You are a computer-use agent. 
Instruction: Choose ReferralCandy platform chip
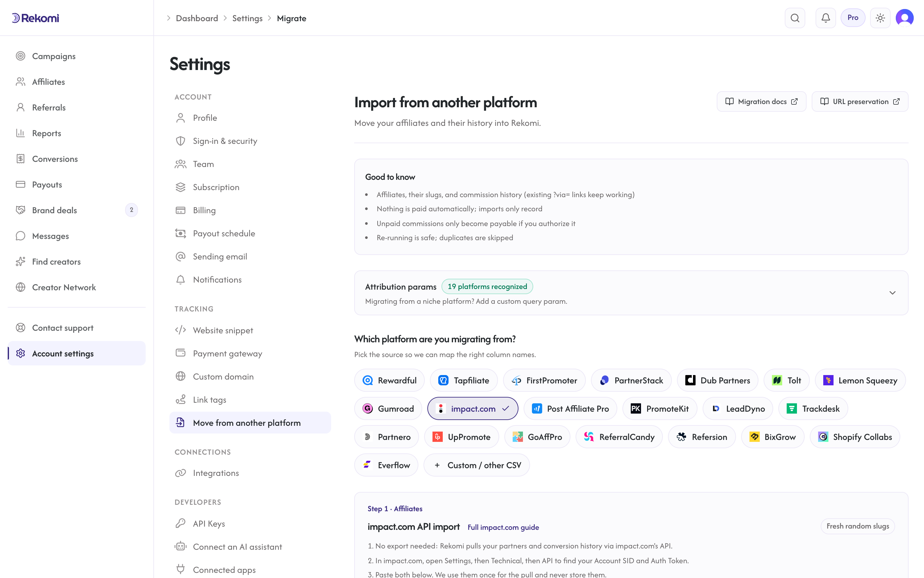[x=619, y=437]
